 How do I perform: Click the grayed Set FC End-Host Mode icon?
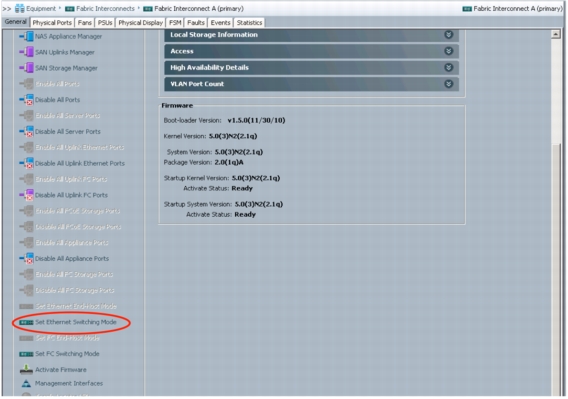[26, 338]
